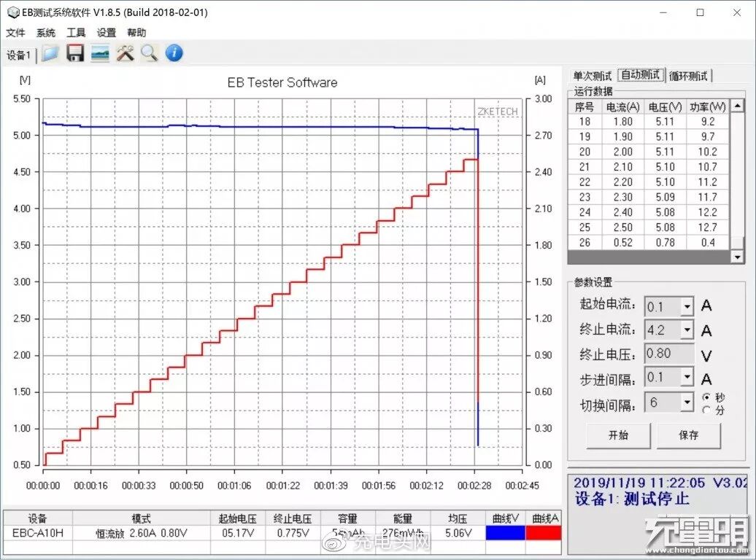Open the 帮助 menu

pos(136,33)
